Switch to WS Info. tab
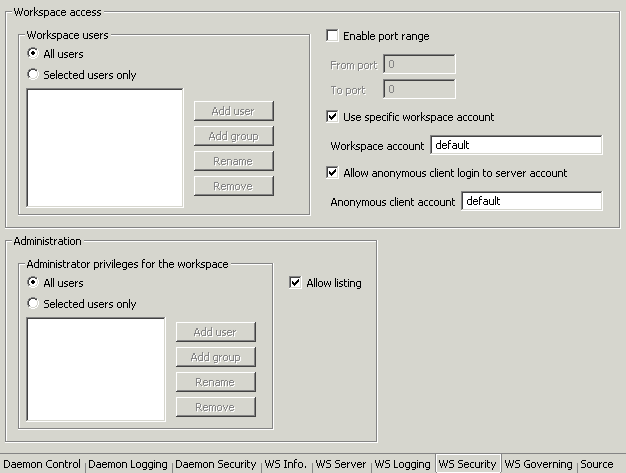Viewport: 626px width, 473px height. pos(285,464)
